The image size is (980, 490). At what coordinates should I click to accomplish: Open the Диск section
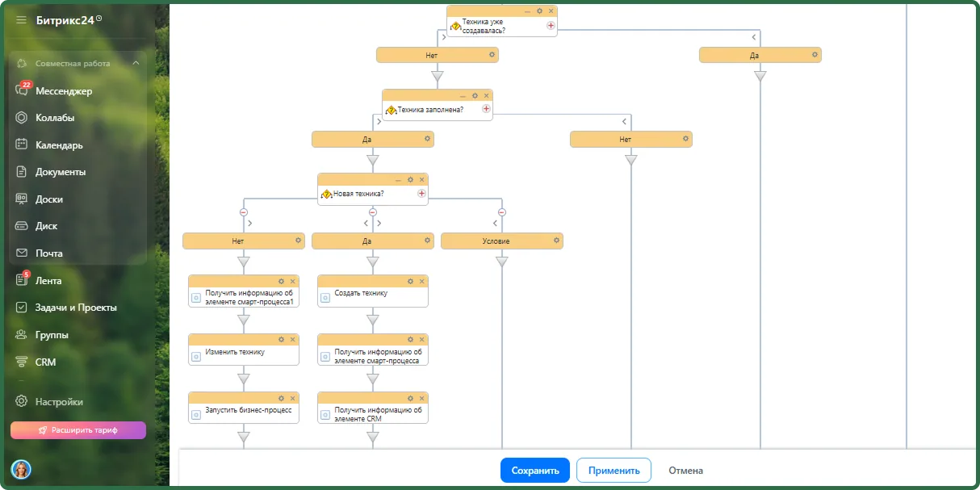pos(46,226)
